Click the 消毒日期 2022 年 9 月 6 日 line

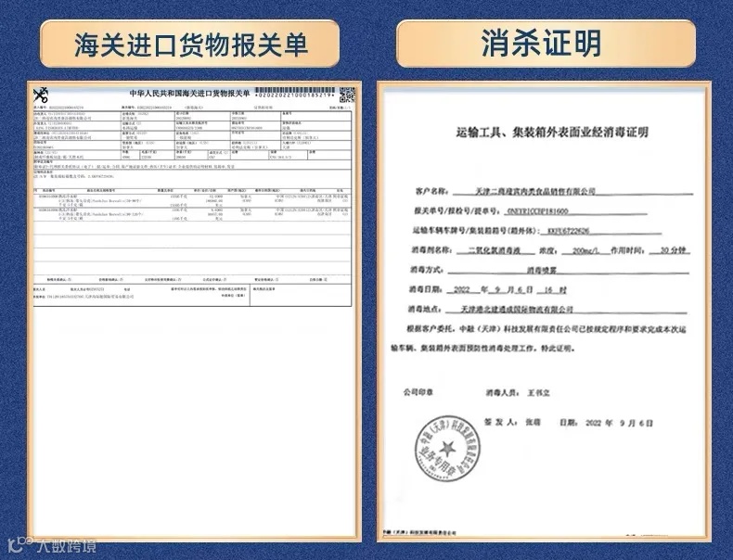click(487, 290)
